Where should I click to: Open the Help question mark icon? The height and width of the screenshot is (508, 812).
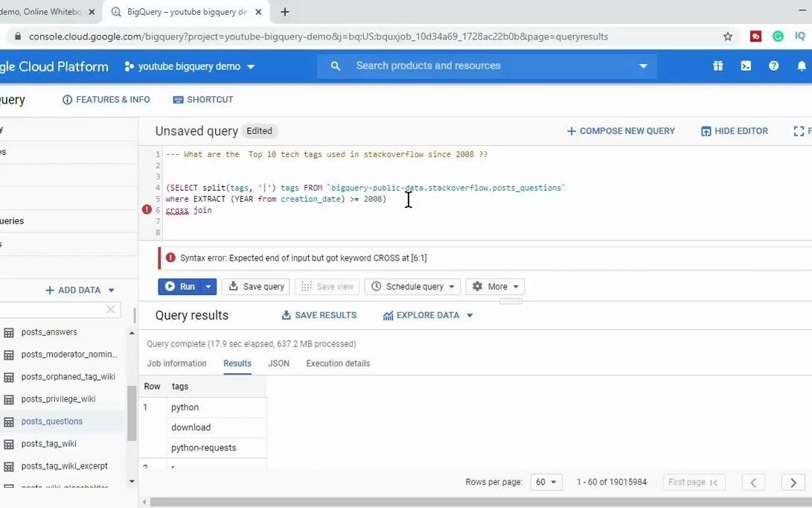point(774,66)
